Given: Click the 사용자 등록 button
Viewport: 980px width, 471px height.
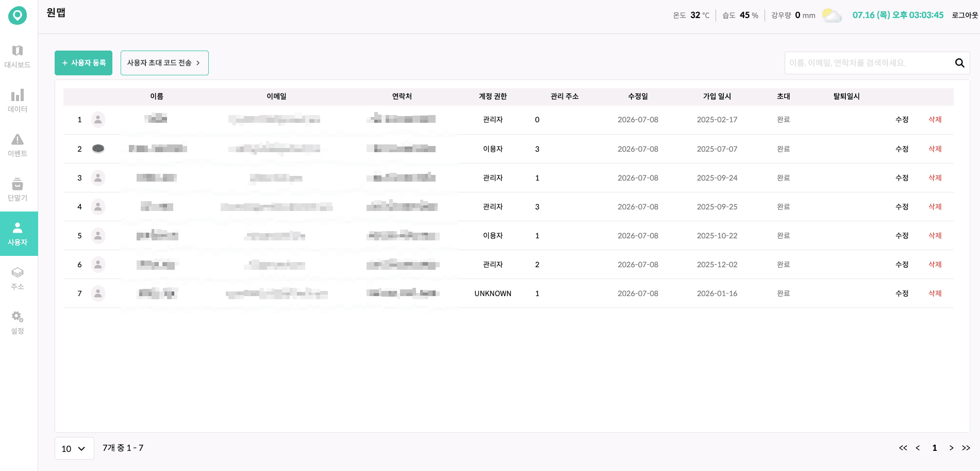Looking at the screenshot, I should coord(84,63).
